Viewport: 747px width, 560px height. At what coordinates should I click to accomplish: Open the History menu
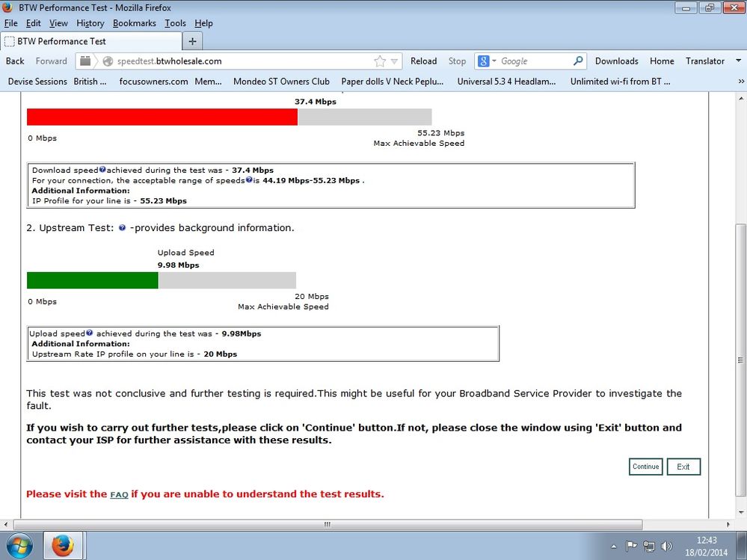[x=90, y=23]
